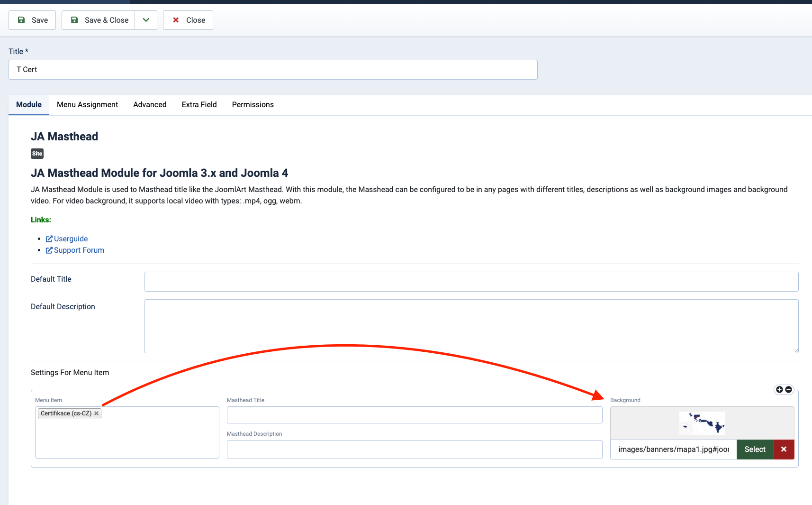Expand the Save & Close dropdown arrow

pyautogui.click(x=146, y=20)
